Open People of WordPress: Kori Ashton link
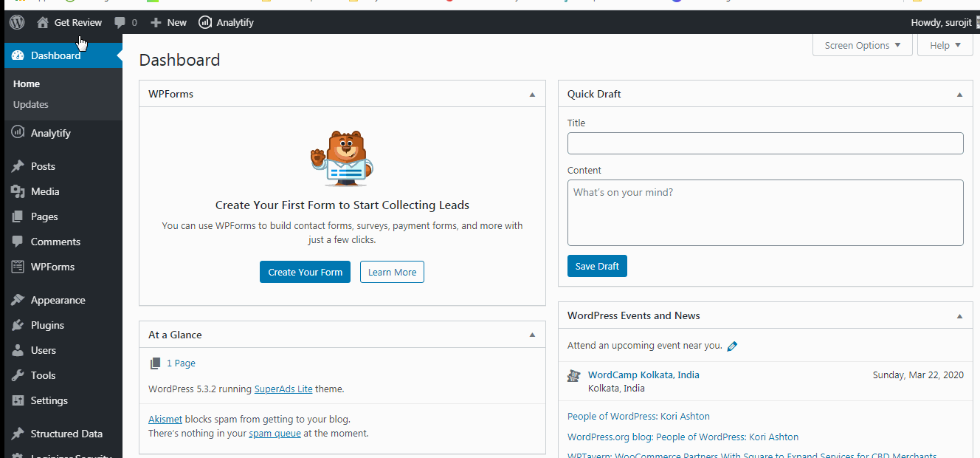This screenshot has height=458, width=980. coord(638,416)
